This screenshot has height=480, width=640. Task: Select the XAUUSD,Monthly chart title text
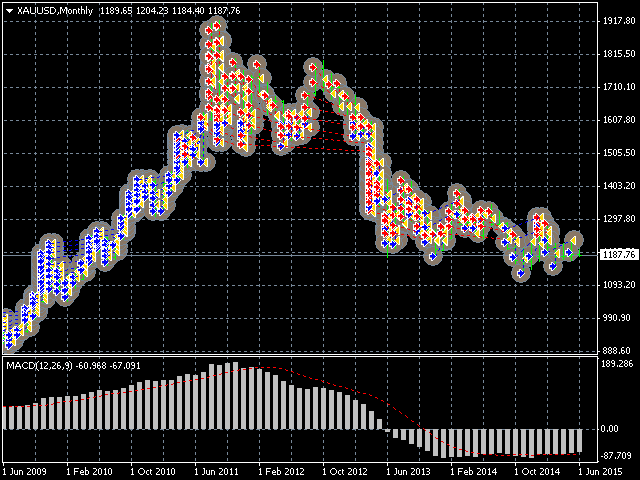[x=55, y=11]
